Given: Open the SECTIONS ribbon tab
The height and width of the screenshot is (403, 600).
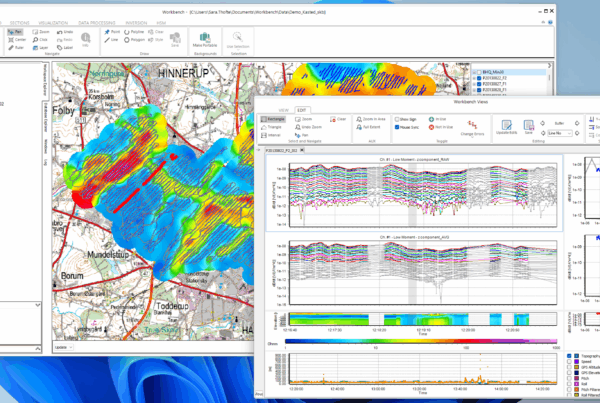Looking at the screenshot, I should (20, 23).
